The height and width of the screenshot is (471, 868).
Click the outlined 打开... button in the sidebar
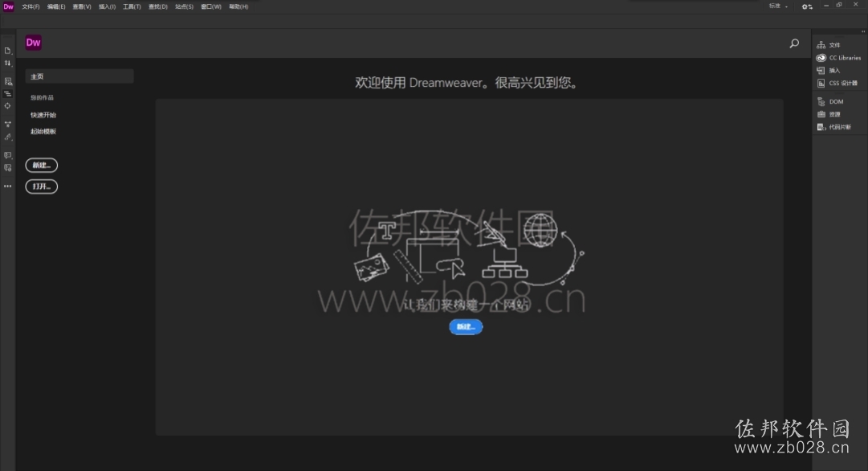coord(42,186)
